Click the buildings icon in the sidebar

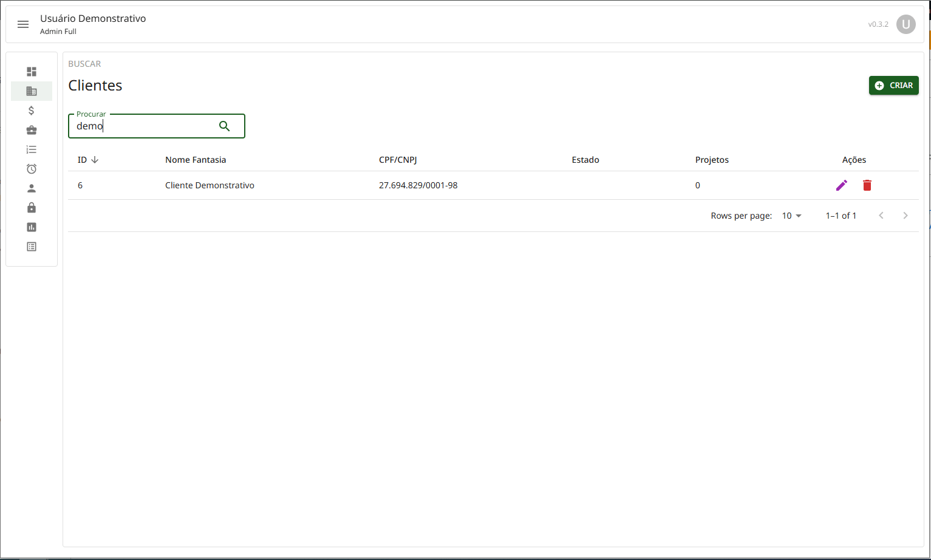pyautogui.click(x=32, y=91)
